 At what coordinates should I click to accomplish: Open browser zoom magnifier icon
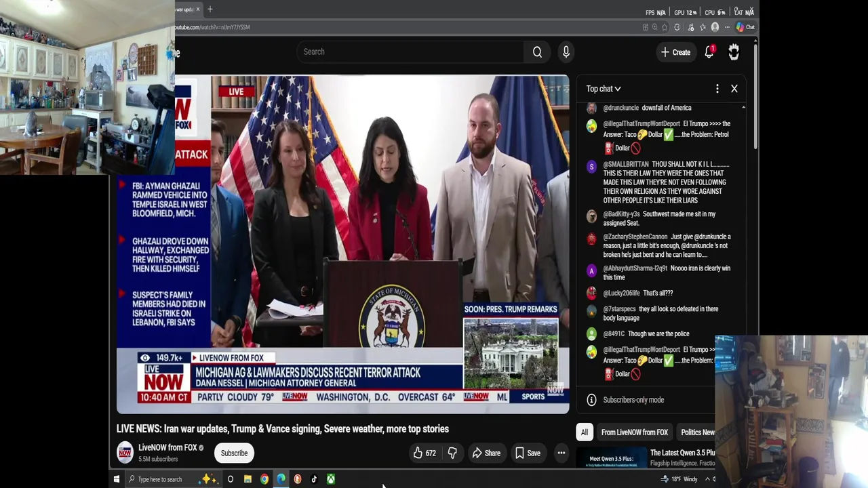tap(655, 27)
